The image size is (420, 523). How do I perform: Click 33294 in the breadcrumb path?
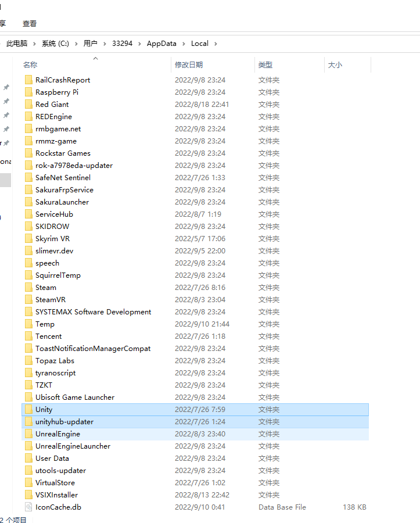click(123, 44)
